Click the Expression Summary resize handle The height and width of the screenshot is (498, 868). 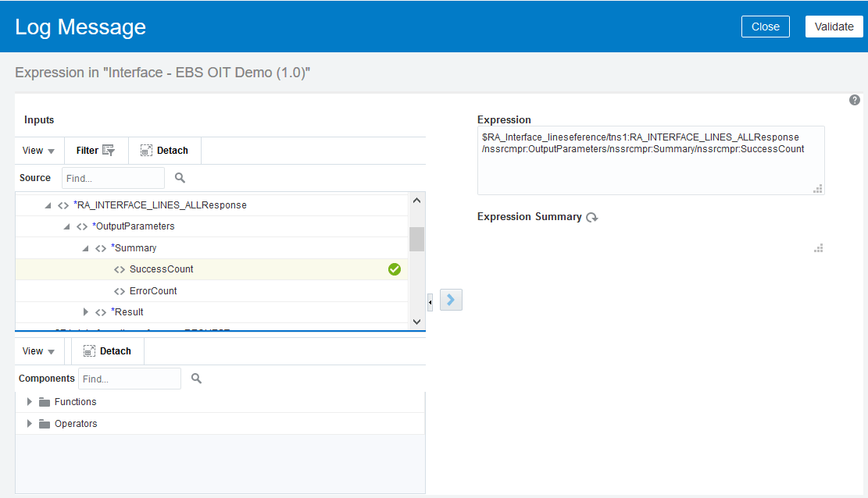coord(818,248)
